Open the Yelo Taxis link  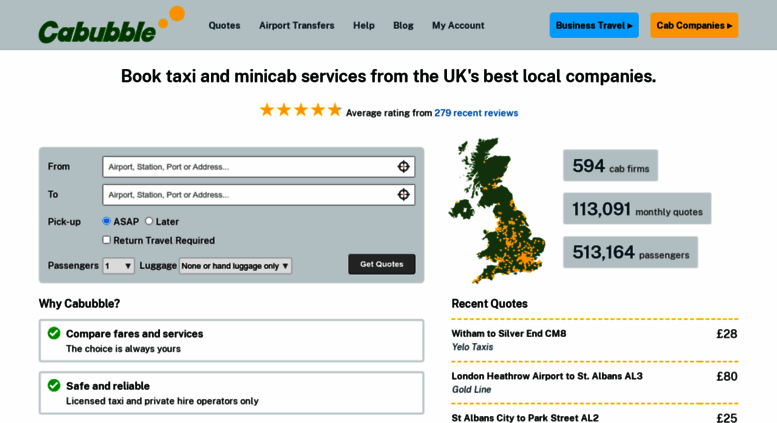(x=472, y=347)
